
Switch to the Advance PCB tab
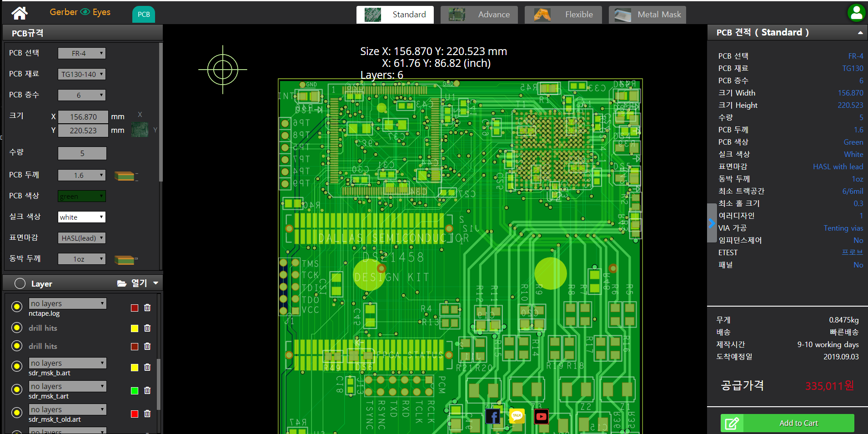[x=479, y=15]
